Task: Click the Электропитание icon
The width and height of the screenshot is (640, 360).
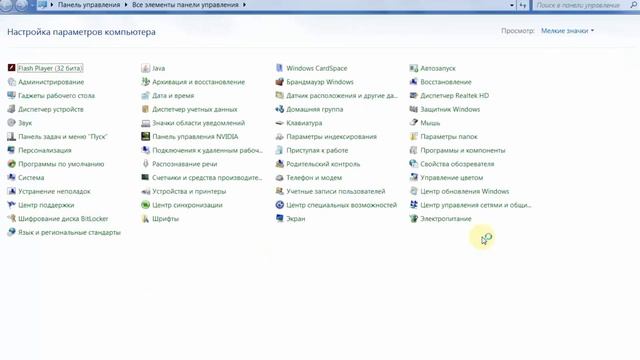Action: 413,219
